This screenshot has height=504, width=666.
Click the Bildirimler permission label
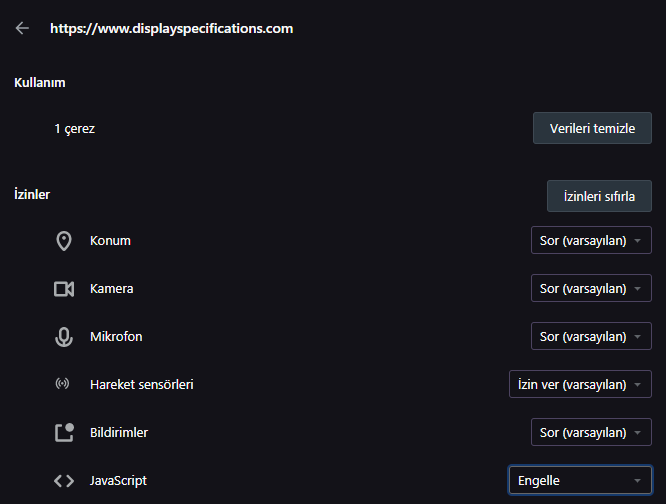pos(119,433)
